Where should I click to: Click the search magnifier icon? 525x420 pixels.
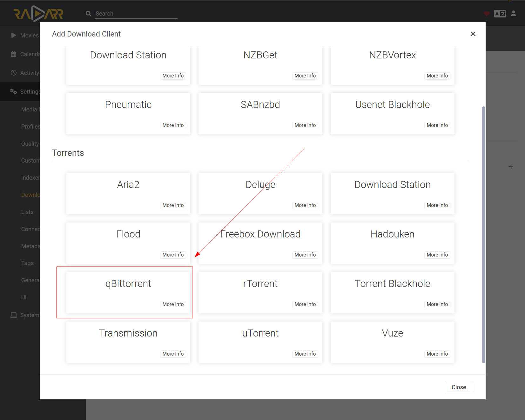[x=89, y=14]
